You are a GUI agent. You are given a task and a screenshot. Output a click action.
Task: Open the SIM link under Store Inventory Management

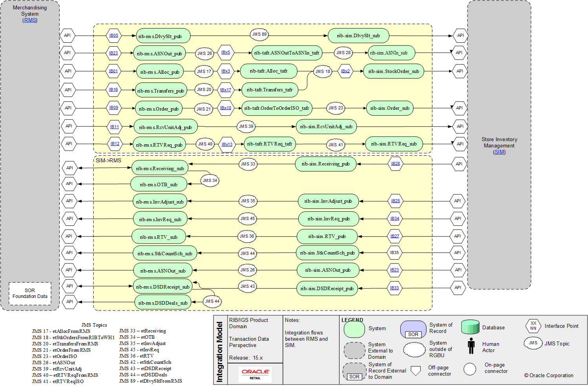[499, 152]
